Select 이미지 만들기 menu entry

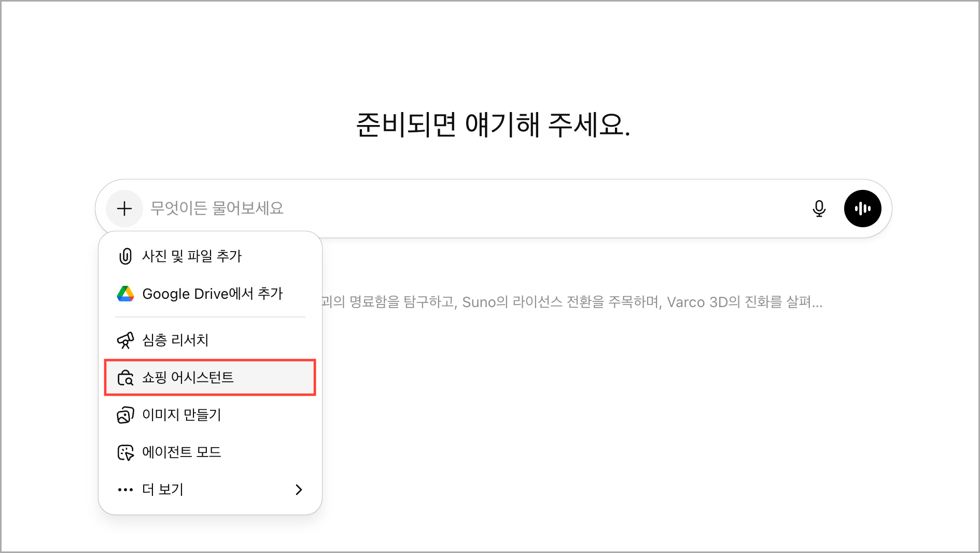[181, 415]
